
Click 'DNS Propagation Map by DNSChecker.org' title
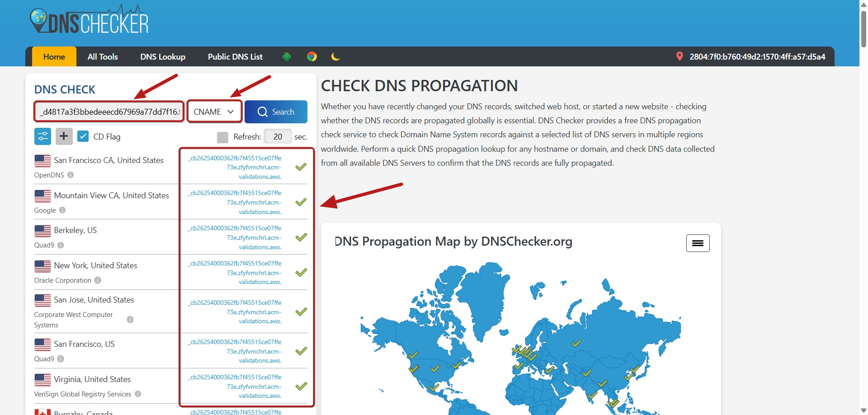click(x=453, y=242)
